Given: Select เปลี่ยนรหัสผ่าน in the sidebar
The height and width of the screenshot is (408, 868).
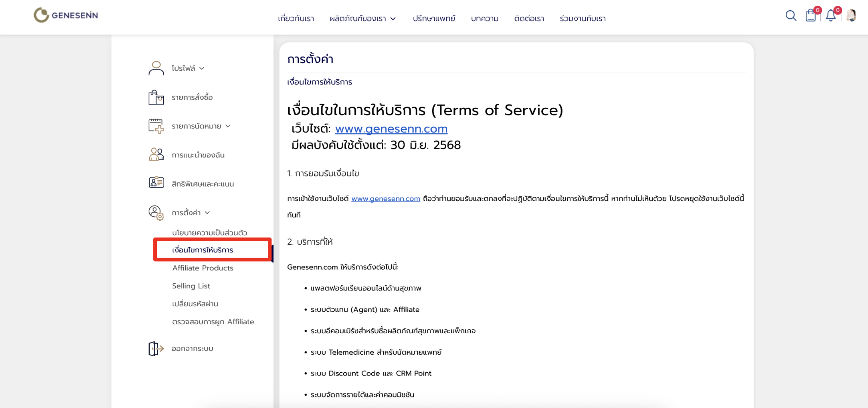Looking at the screenshot, I should tap(195, 304).
